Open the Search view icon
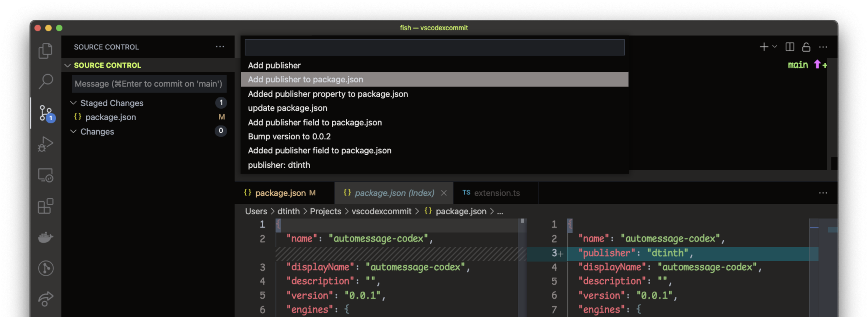Screen dimensions: 868x317 click(x=45, y=81)
